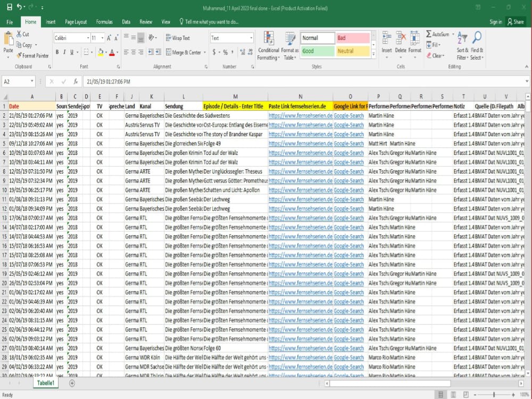This screenshot has height=399, width=532.
Task: Open the number format Text dropdown
Action: tap(251, 38)
